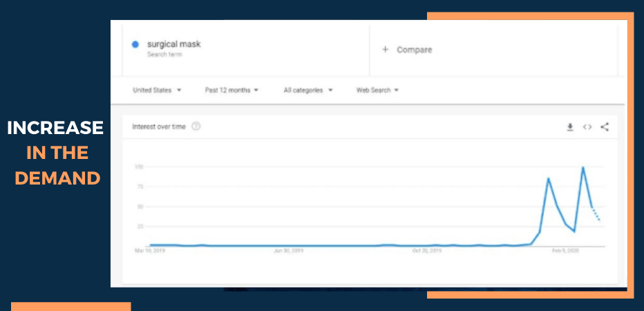Click the first tall peak on the line

[548, 178]
